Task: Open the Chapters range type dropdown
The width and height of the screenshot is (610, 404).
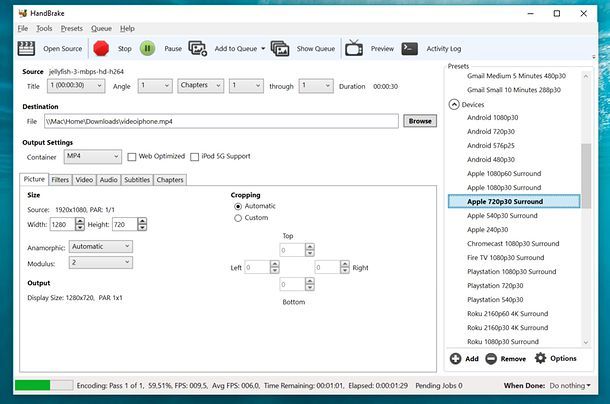Action: tap(201, 86)
